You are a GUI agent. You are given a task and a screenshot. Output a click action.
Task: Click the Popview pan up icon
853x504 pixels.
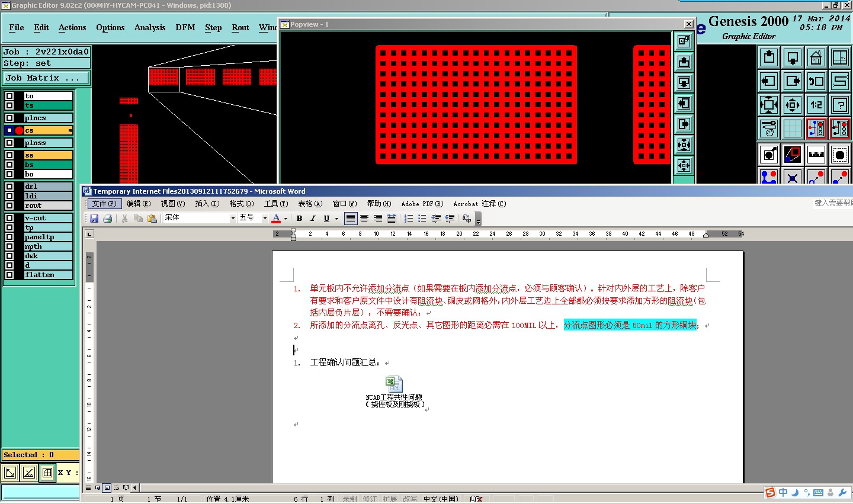[x=684, y=62]
